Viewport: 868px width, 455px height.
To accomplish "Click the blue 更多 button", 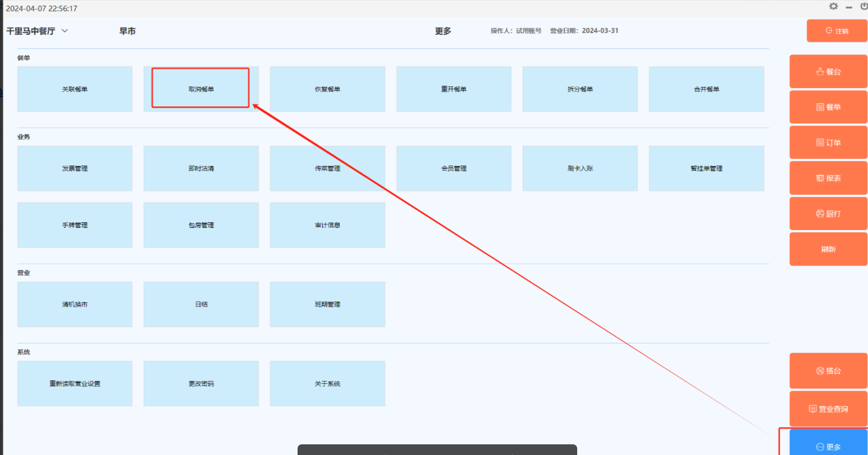I will pos(828,445).
